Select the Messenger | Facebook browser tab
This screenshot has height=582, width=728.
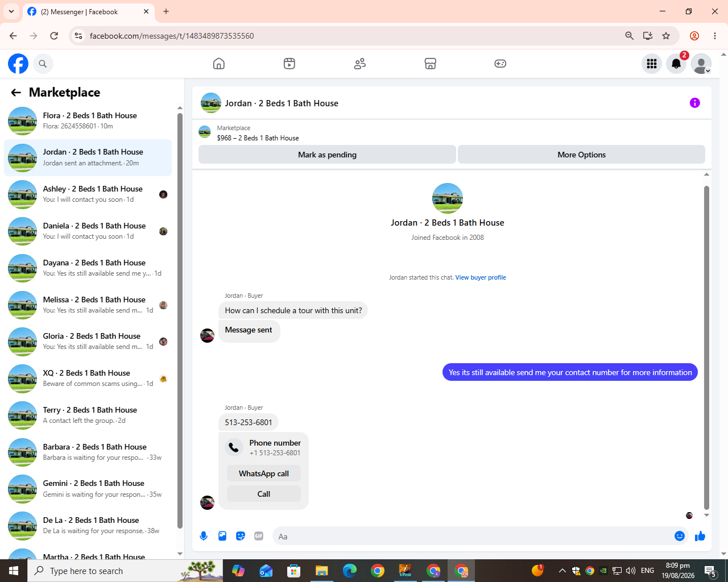tap(88, 11)
